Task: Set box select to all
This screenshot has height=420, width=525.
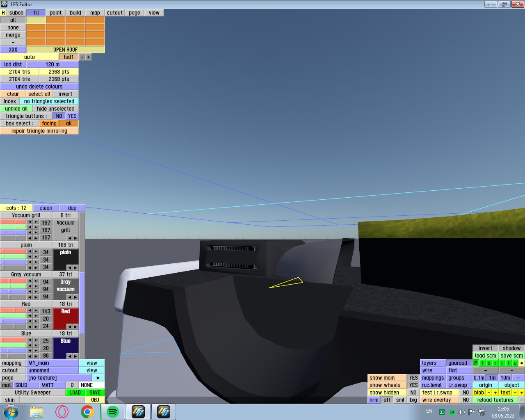Action: (x=69, y=123)
